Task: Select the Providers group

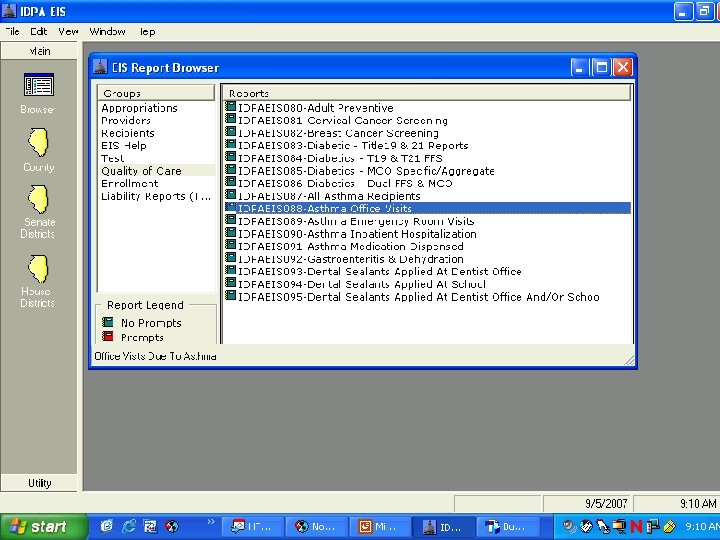Action: click(x=126, y=120)
